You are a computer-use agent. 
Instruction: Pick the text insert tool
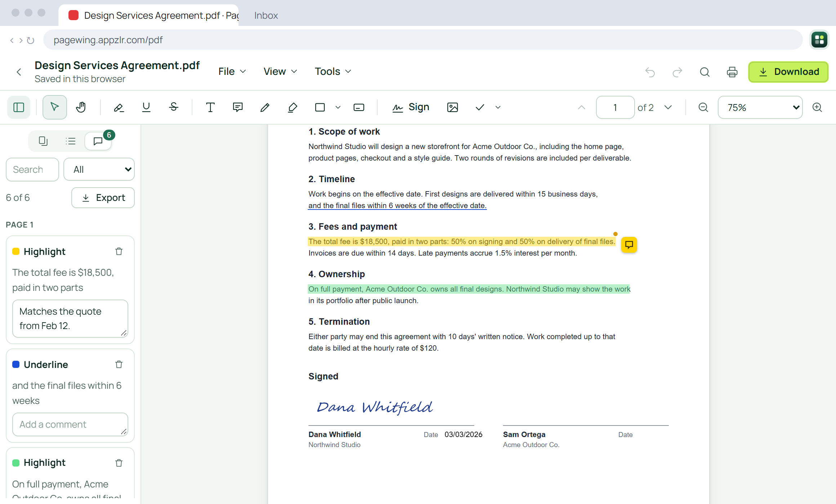pos(210,107)
